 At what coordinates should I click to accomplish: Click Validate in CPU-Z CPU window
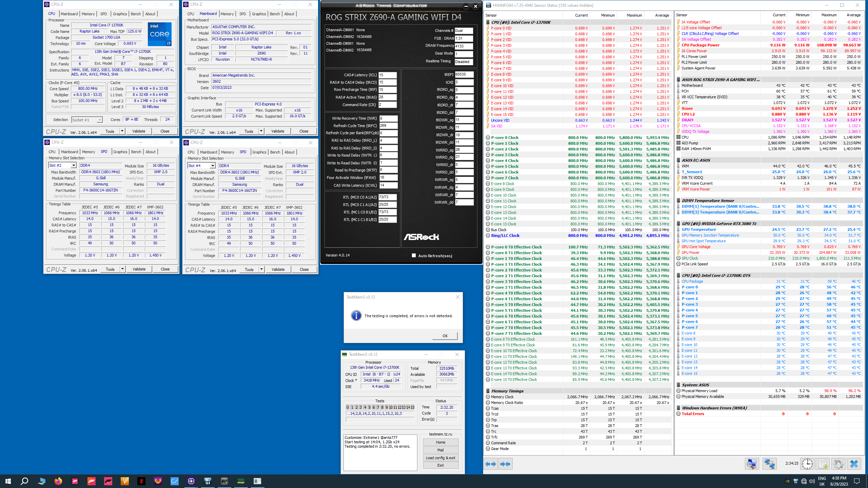[x=139, y=131]
